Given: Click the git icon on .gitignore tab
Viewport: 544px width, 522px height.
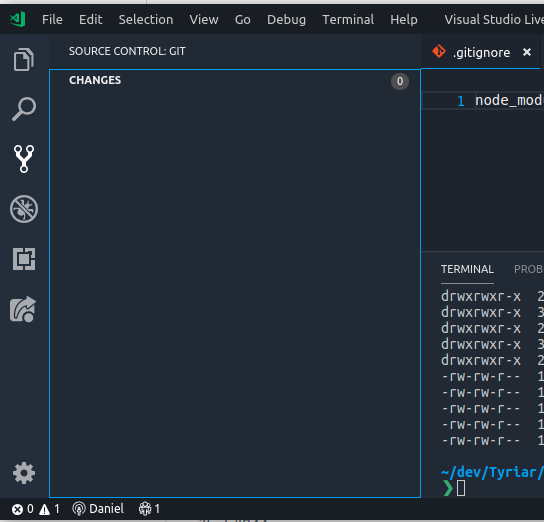Looking at the screenshot, I should point(439,52).
